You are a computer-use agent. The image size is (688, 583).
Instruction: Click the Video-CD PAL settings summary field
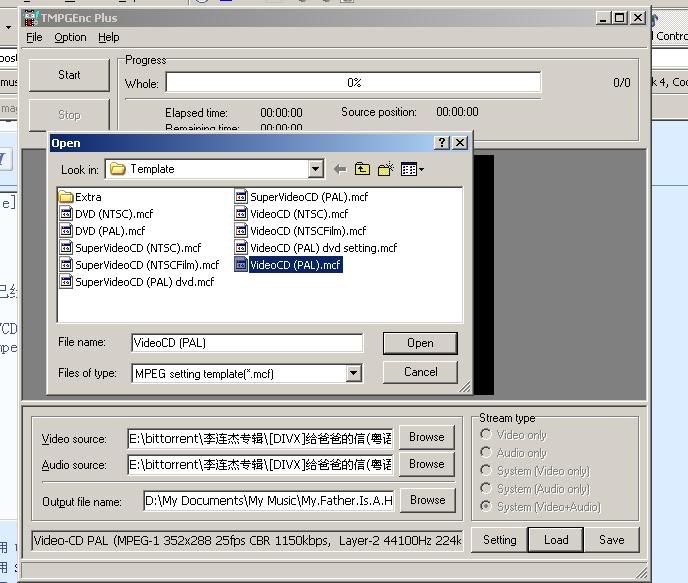247,540
